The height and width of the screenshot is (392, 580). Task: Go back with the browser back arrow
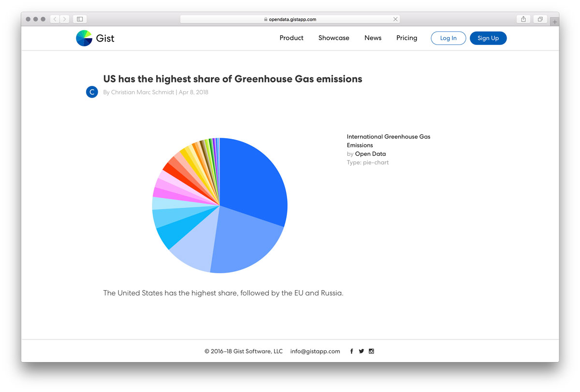[55, 19]
